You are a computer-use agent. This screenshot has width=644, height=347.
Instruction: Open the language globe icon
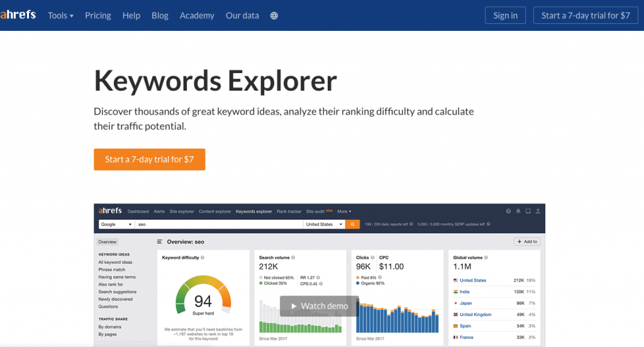tap(274, 16)
